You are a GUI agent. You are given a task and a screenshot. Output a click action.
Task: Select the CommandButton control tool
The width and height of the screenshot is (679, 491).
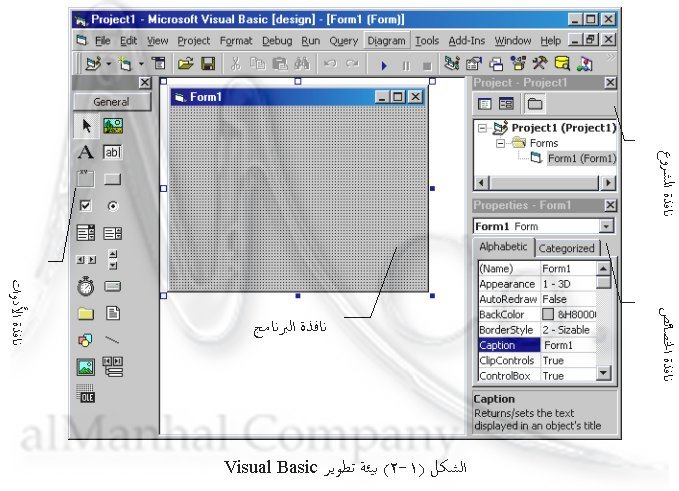click(x=113, y=179)
